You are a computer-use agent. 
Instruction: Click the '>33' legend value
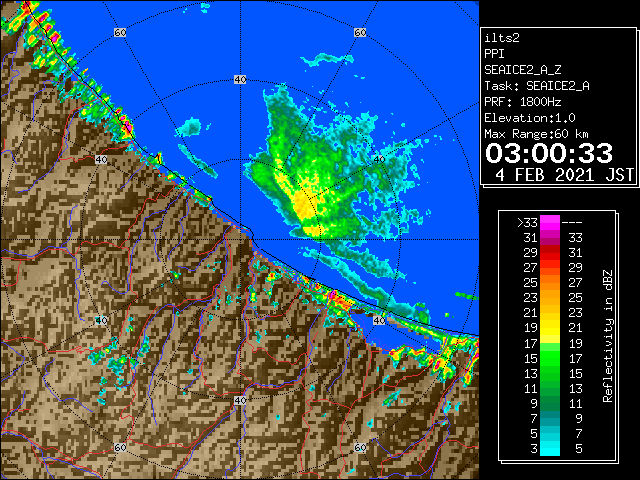click(x=527, y=222)
